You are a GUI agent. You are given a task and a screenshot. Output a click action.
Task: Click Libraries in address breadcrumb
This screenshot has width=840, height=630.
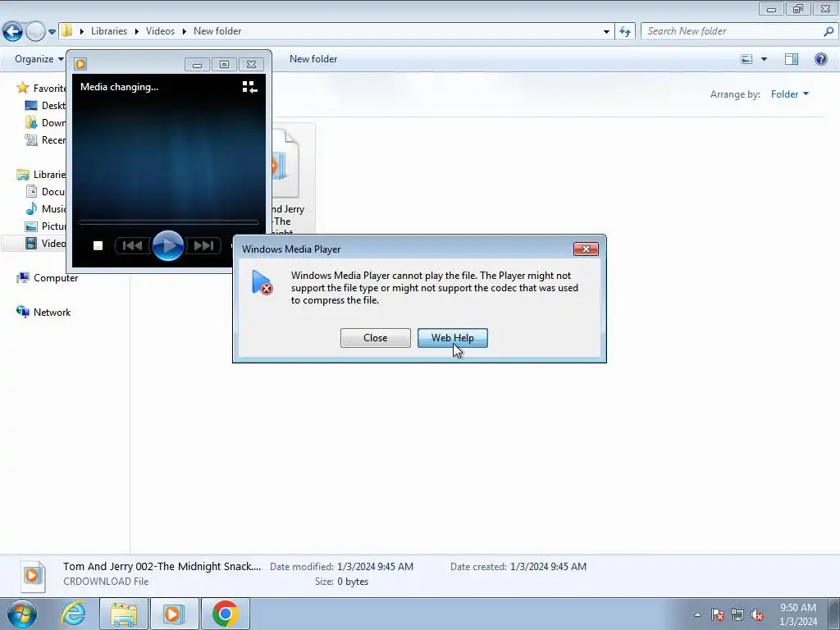click(109, 31)
